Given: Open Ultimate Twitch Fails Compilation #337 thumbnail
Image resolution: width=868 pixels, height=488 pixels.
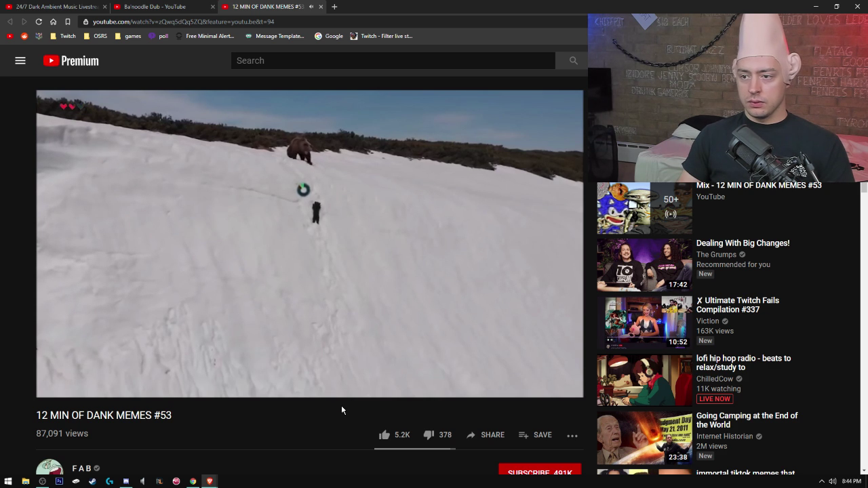Looking at the screenshot, I should tap(644, 323).
